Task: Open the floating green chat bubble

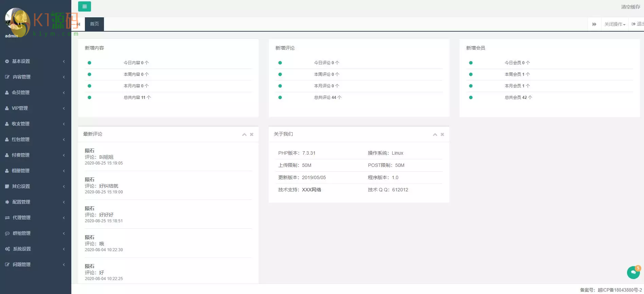Action: (633, 272)
